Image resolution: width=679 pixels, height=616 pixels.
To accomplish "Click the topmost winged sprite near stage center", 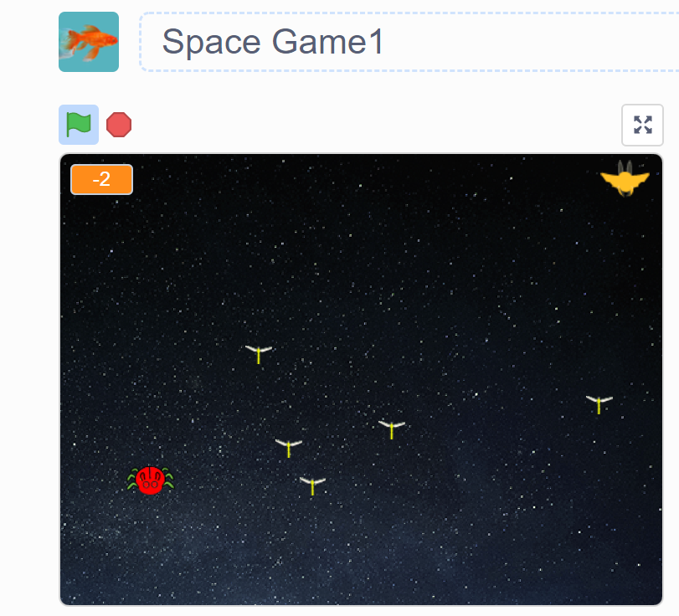I will (x=259, y=354).
